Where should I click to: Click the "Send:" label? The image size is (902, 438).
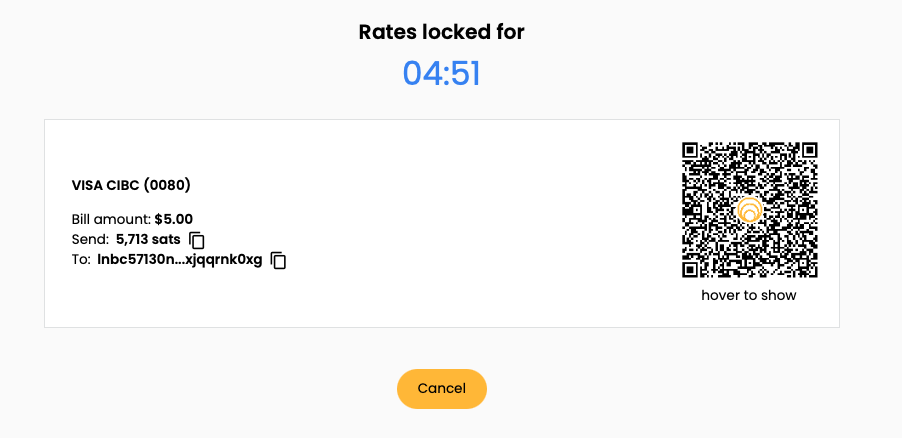90,239
